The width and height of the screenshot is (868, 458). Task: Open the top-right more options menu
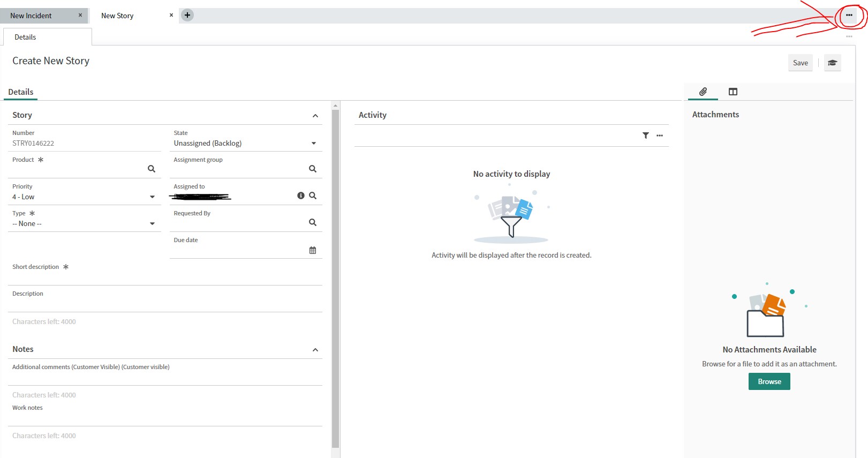coord(849,15)
